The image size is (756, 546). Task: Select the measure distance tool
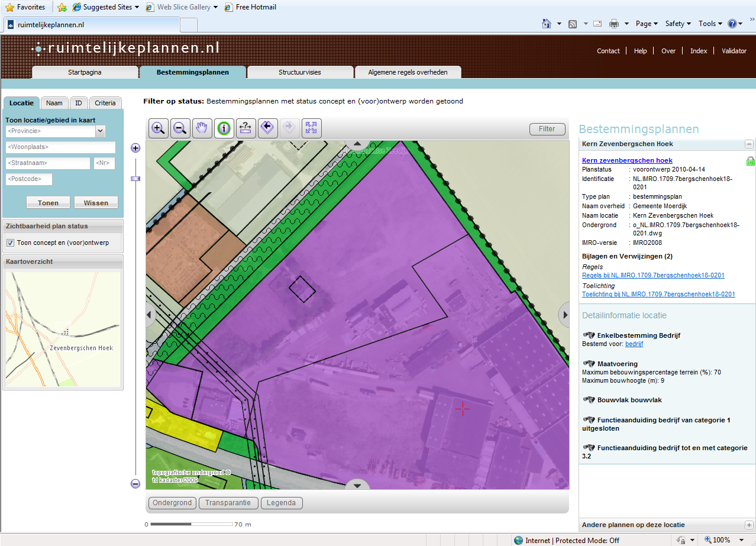[x=245, y=128]
